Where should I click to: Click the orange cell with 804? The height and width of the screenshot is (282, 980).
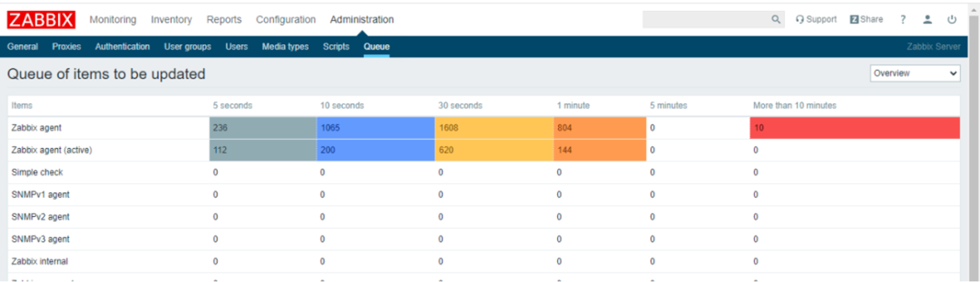(599, 128)
